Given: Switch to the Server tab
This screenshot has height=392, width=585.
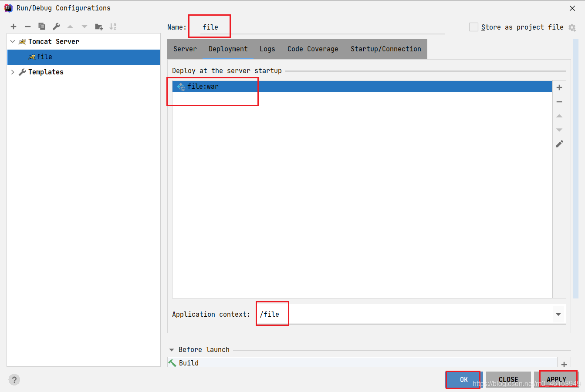Looking at the screenshot, I should click(185, 49).
